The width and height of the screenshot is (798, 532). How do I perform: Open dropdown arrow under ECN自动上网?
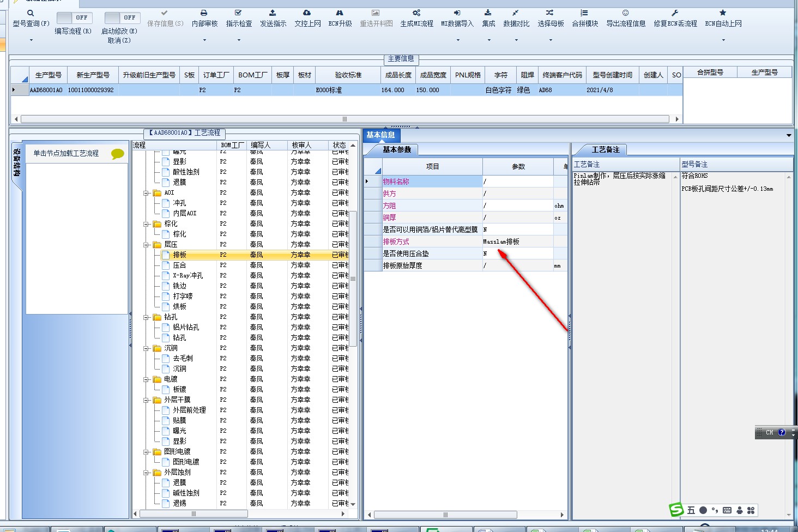click(723, 40)
